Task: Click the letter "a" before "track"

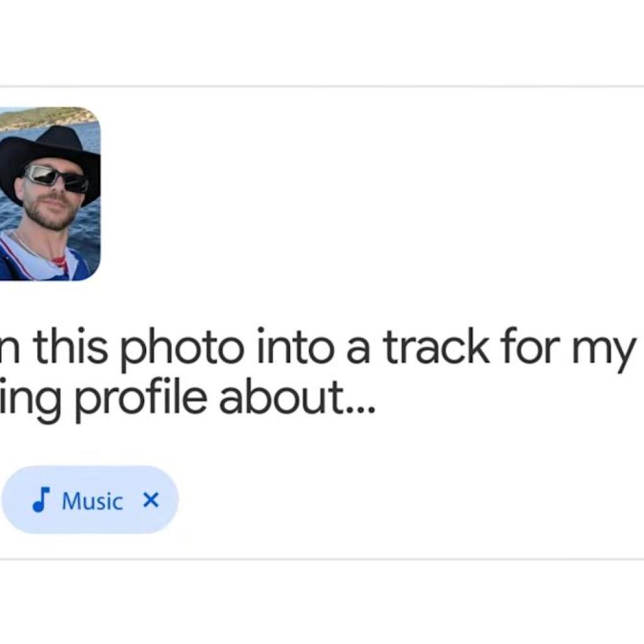Action: click(x=358, y=351)
